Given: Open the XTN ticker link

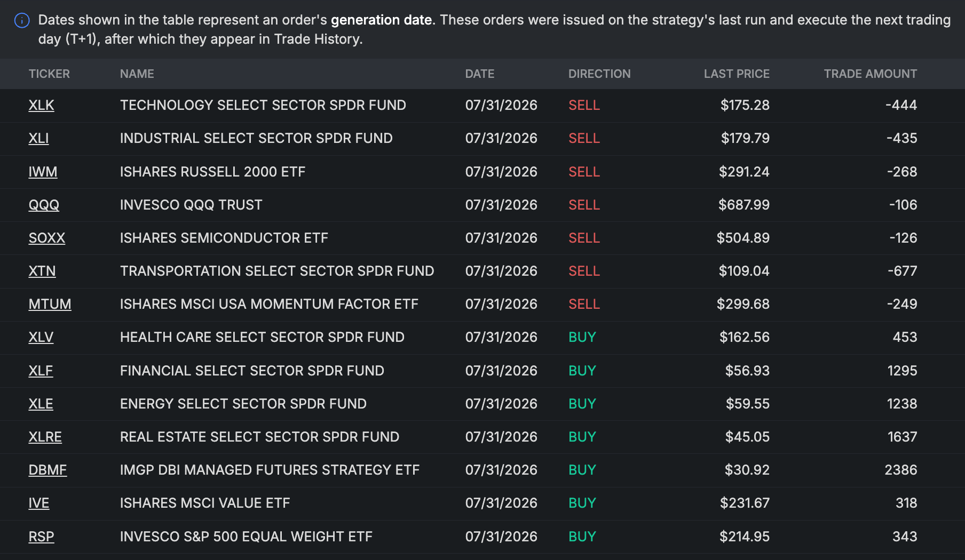Looking at the screenshot, I should 42,271.
